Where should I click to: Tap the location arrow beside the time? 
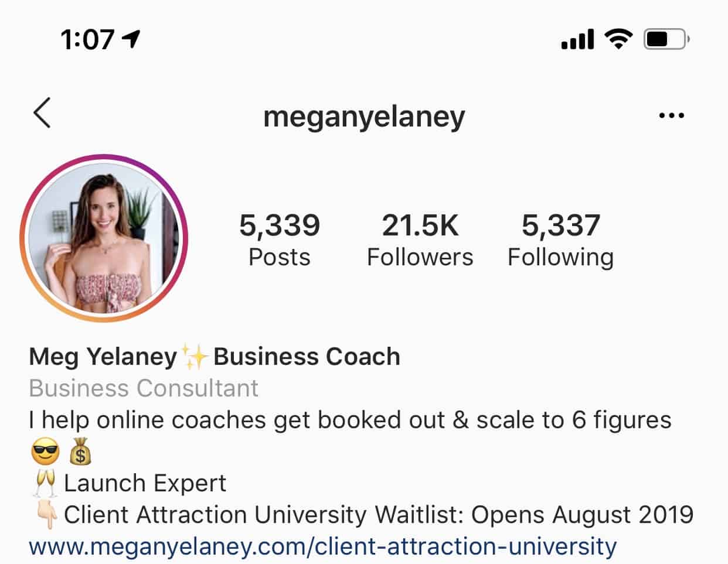click(131, 39)
